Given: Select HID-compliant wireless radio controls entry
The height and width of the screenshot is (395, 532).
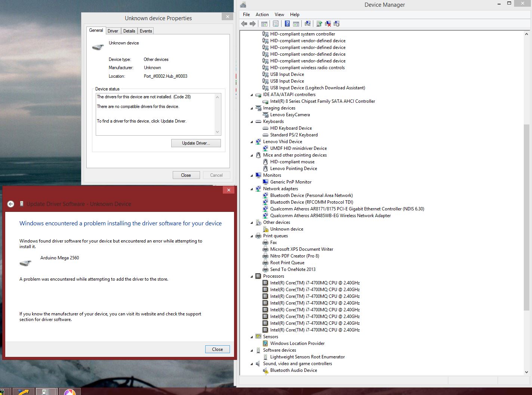Looking at the screenshot, I should tap(307, 68).
